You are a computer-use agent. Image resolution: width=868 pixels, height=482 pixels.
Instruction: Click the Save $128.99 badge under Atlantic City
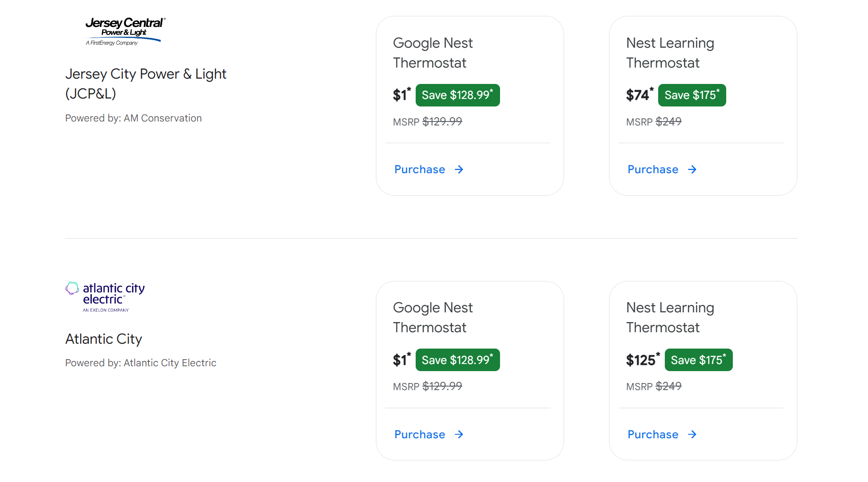click(457, 360)
